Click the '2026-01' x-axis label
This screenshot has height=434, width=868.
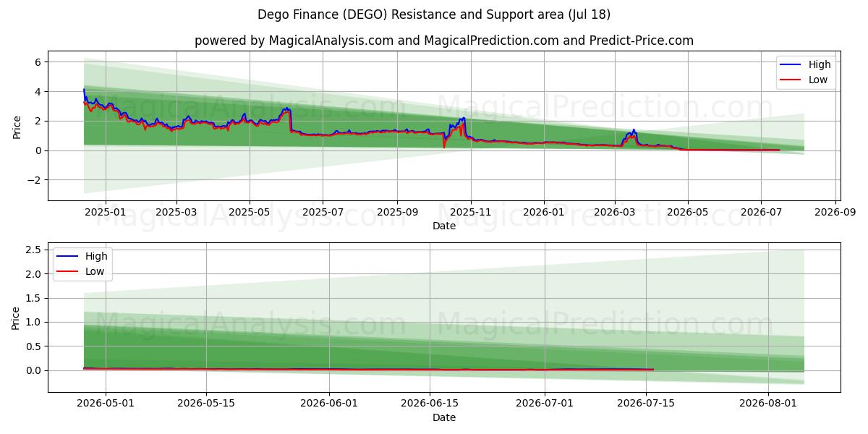point(543,212)
